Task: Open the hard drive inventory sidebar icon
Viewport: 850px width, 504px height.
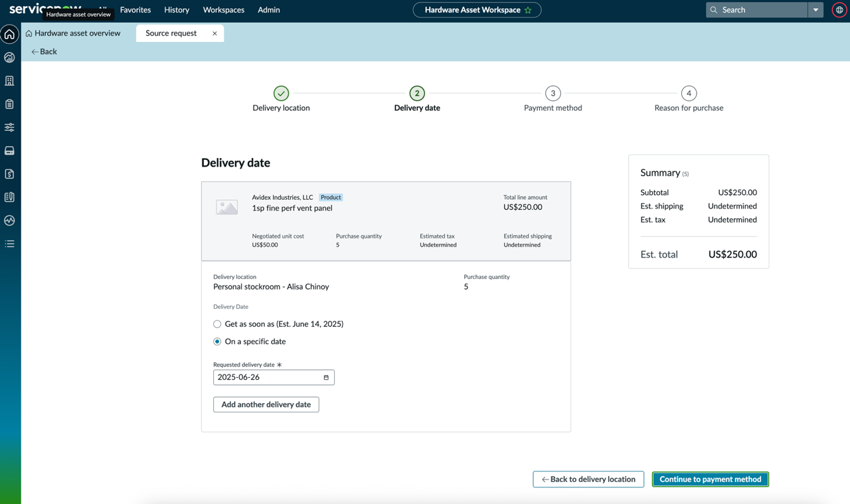Action: (x=9, y=151)
